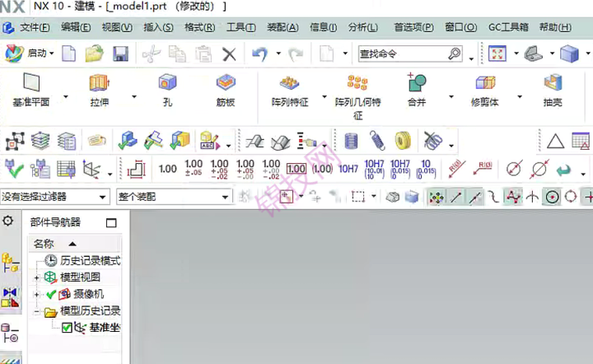The height and width of the screenshot is (364, 593).
Task: Click the save floppy disk icon
Action: pyautogui.click(x=120, y=54)
